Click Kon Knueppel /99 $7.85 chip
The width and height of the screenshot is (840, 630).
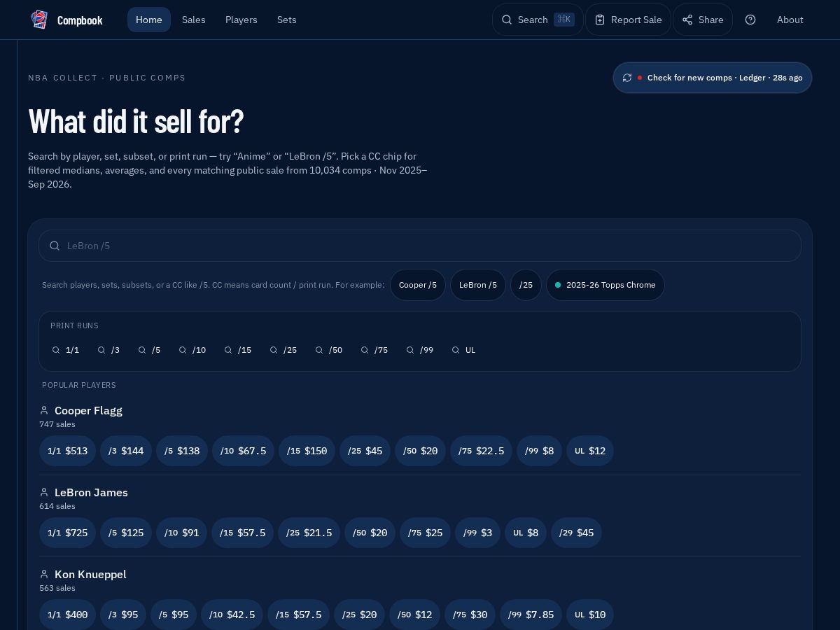pos(531,615)
